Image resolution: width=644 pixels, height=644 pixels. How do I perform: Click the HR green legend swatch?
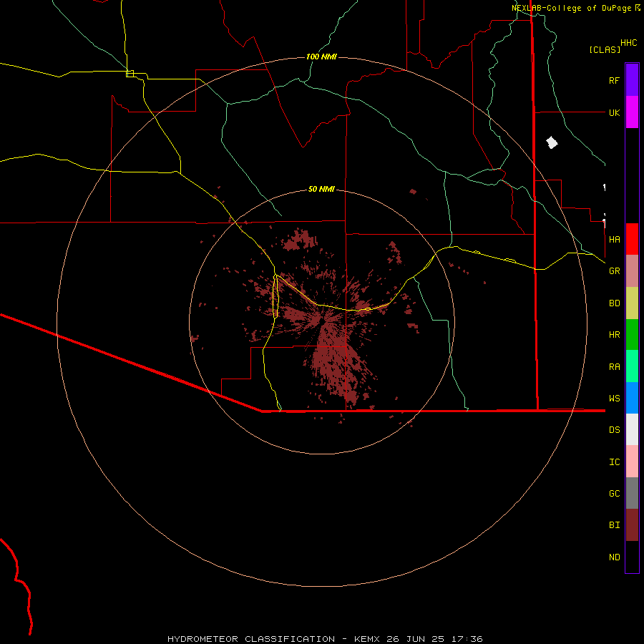pos(632,334)
